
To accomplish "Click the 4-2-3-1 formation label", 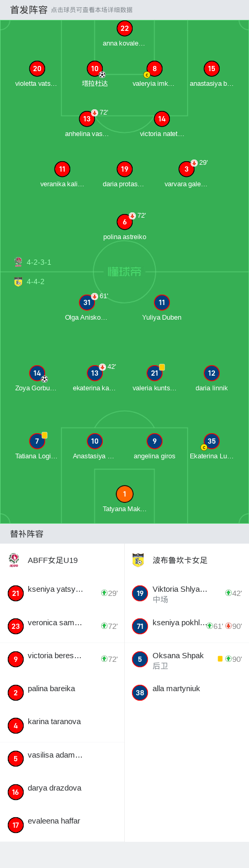I will tap(39, 262).
